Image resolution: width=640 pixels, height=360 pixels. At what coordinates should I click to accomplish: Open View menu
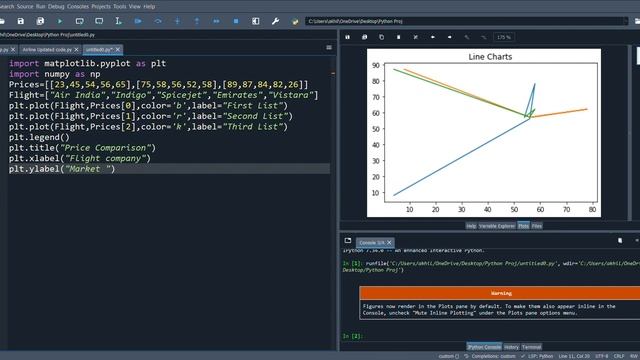135,7
